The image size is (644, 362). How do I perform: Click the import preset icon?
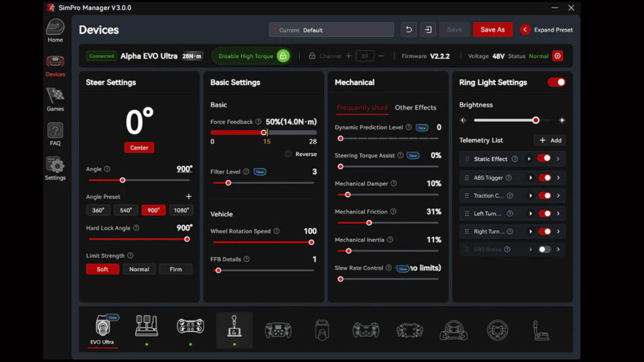point(428,30)
